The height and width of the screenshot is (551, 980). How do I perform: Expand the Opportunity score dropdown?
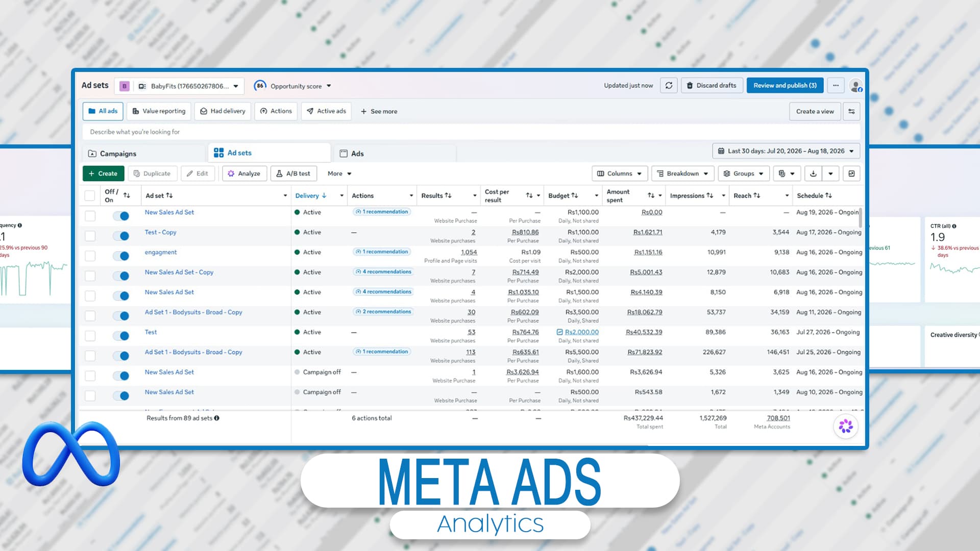[329, 86]
